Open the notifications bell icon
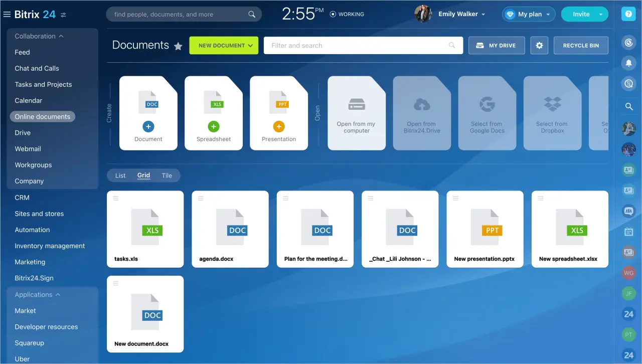This screenshot has width=642, height=364. coord(628,63)
